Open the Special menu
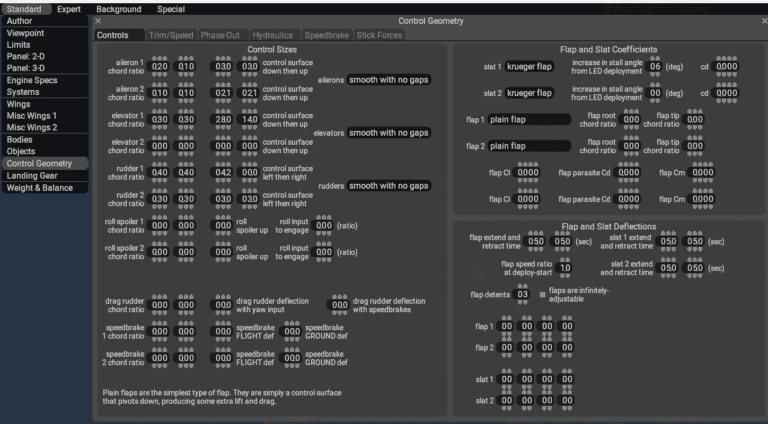This screenshot has height=424, width=768. [171, 9]
